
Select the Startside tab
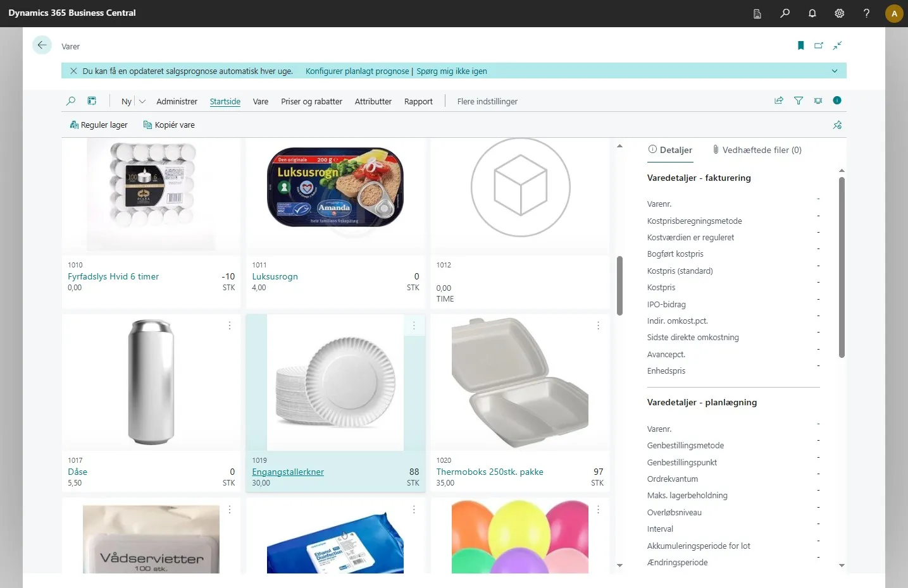[x=225, y=102]
